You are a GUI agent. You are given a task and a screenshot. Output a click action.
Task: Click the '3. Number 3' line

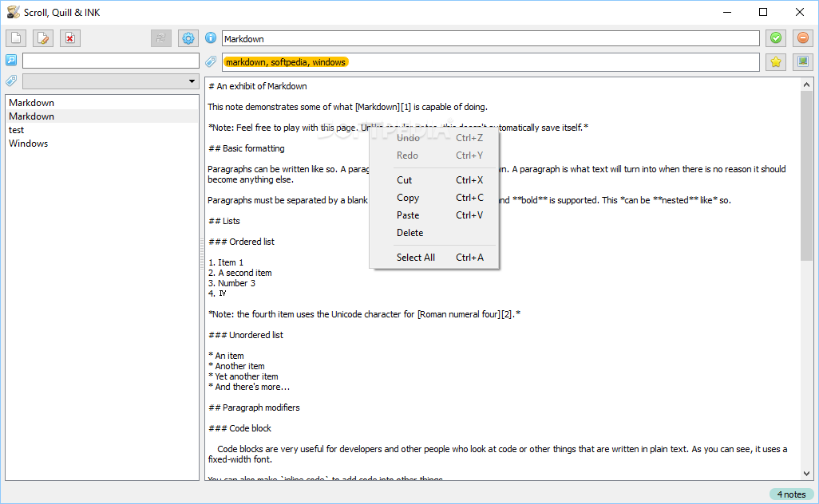(x=231, y=283)
